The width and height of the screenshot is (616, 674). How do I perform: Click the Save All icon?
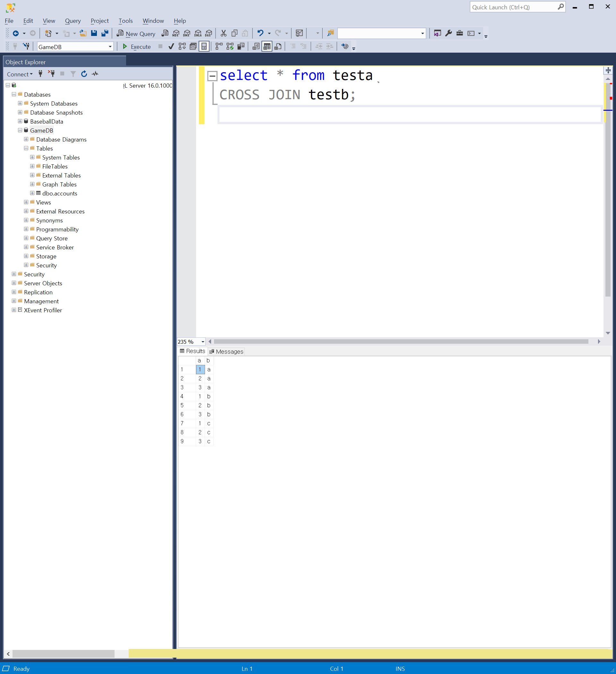[105, 33]
